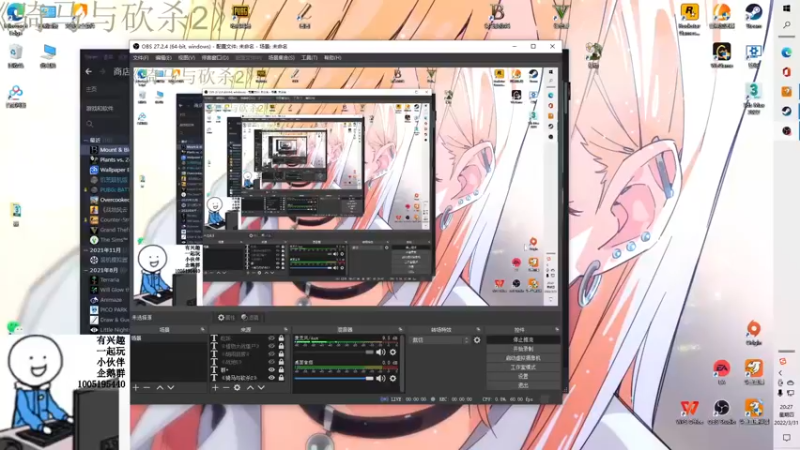Mute the 麦克风/Aux speaker icon
Viewport: 800px width, 450px height.
pos(381,352)
